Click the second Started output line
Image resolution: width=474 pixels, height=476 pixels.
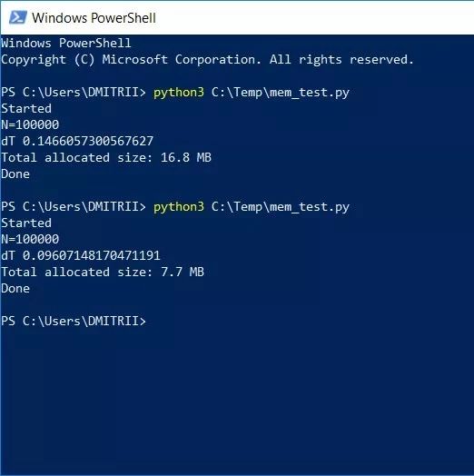pyautogui.click(x=26, y=223)
